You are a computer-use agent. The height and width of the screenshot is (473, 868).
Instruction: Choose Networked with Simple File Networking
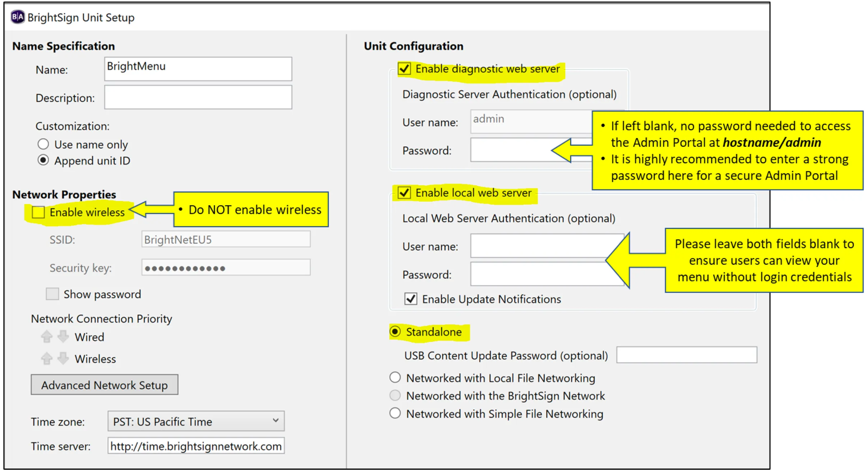point(395,413)
